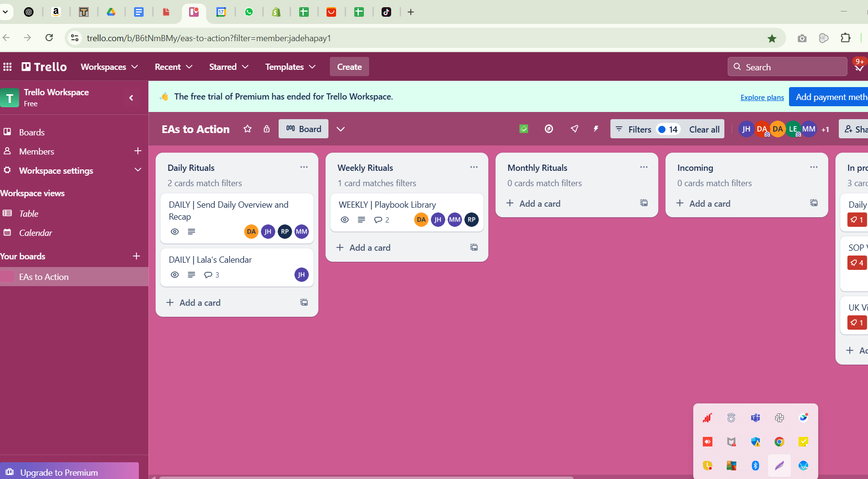Open board visibility lock icon
The image size is (868, 479).
267,129
